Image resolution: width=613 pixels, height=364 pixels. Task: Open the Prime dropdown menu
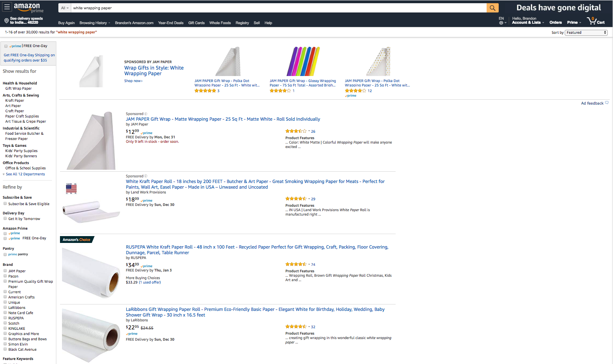[574, 23]
